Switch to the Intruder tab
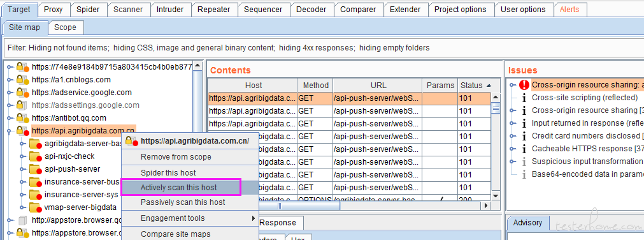The width and height of the screenshot is (644, 240). (x=171, y=10)
